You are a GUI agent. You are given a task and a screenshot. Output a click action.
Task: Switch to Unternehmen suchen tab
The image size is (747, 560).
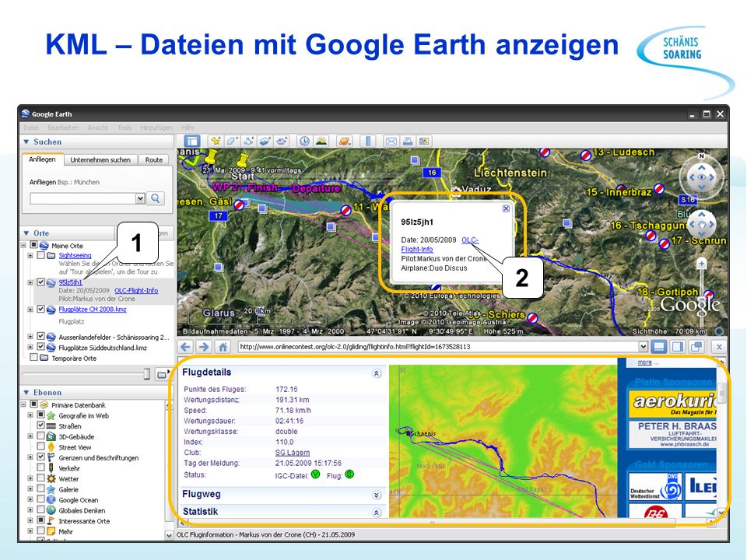pos(100,160)
